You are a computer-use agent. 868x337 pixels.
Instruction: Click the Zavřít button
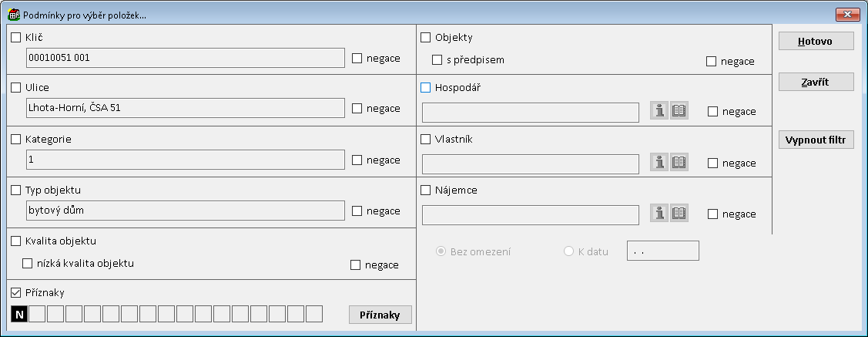pos(816,82)
